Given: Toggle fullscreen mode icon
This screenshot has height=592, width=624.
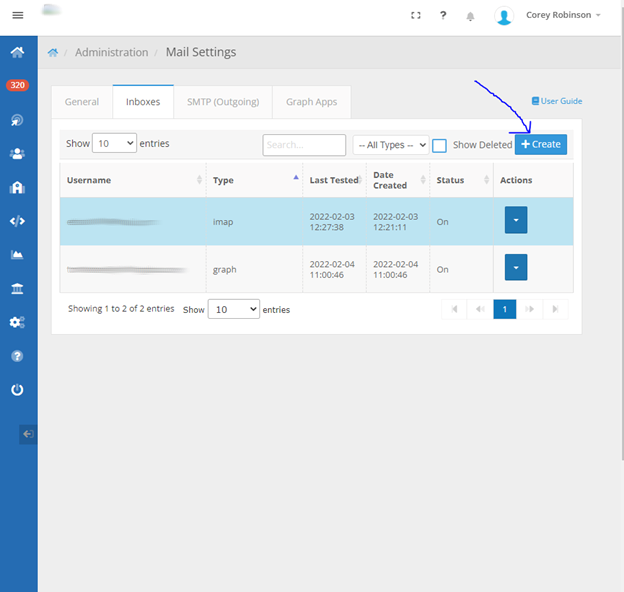Looking at the screenshot, I should point(416,15).
